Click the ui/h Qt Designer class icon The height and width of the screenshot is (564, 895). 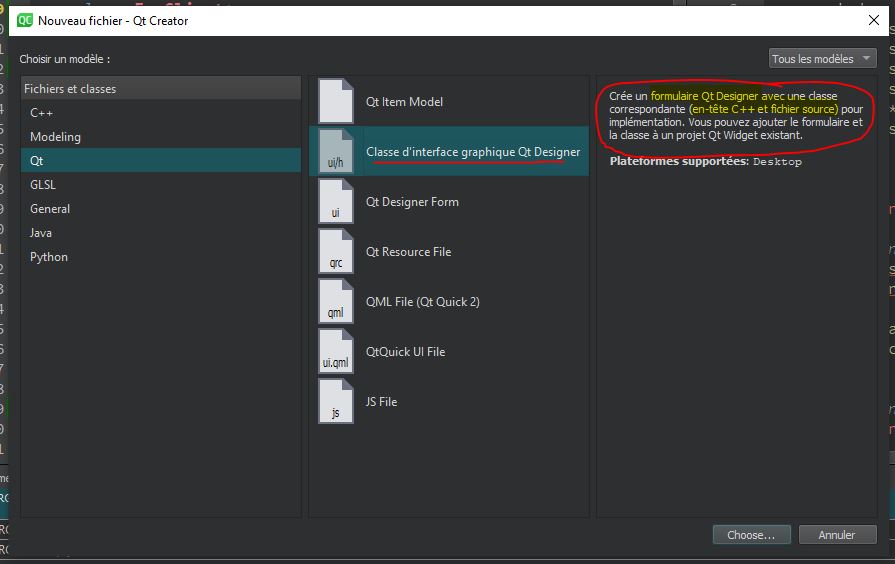[336, 151]
